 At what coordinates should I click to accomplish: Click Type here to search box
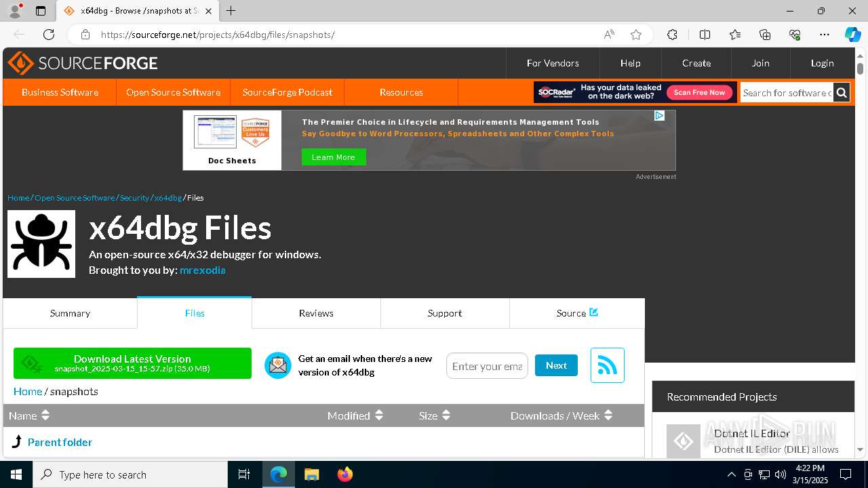coord(130,474)
